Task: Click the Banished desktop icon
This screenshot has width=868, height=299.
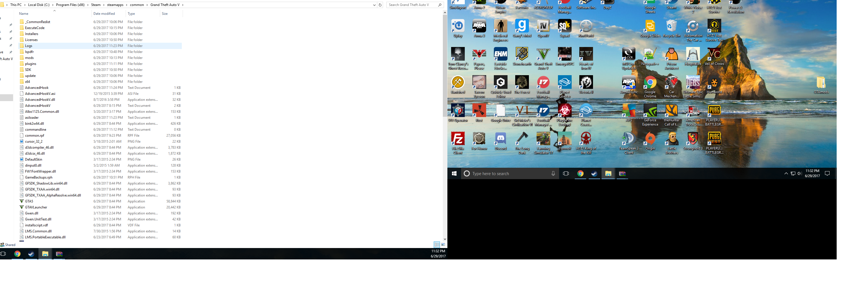Action: (x=458, y=85)
